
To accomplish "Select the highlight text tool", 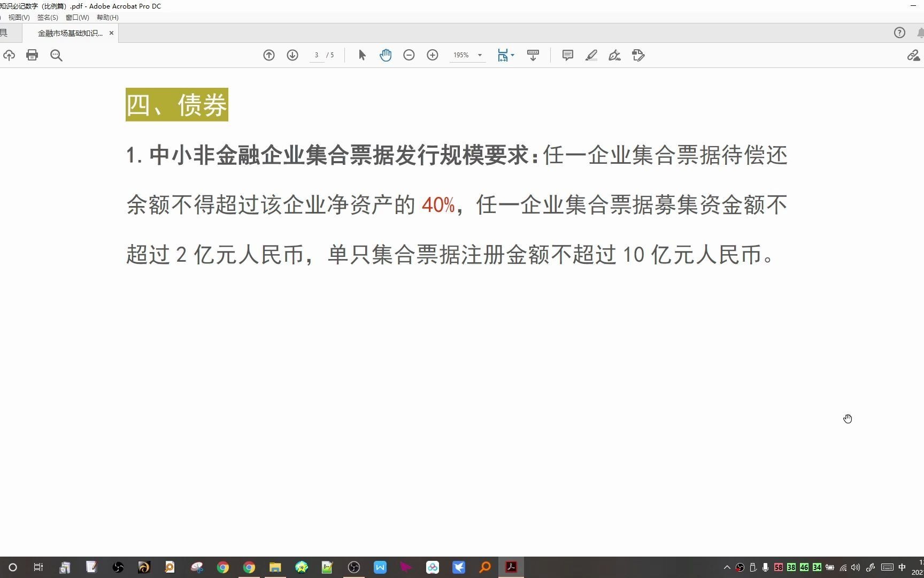I will [x=591, y=55].
